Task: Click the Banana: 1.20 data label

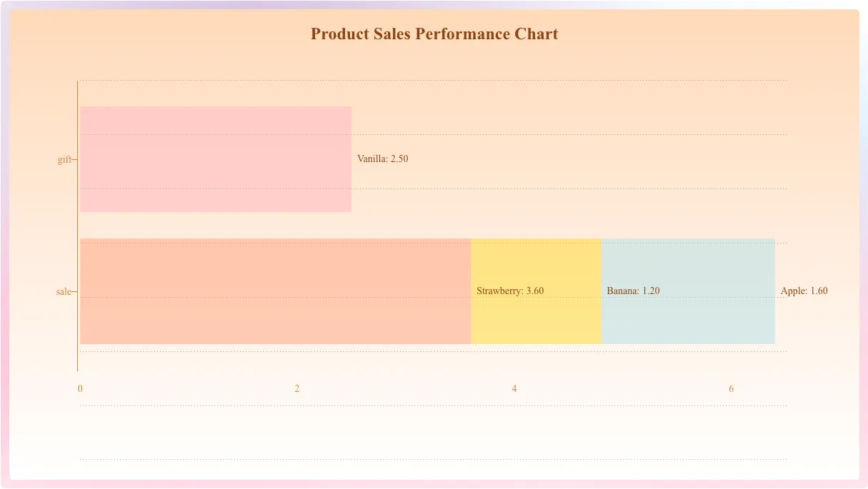Action: [633, 291]
